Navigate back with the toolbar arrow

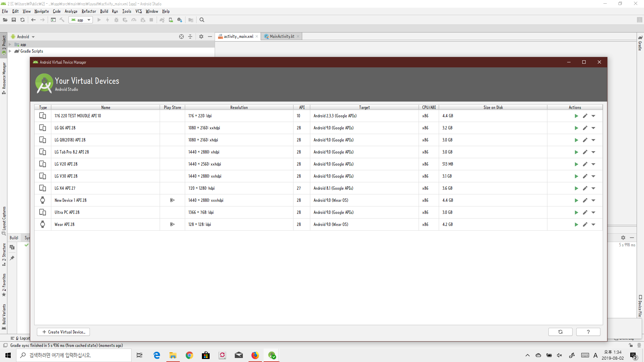coord(33,20)
